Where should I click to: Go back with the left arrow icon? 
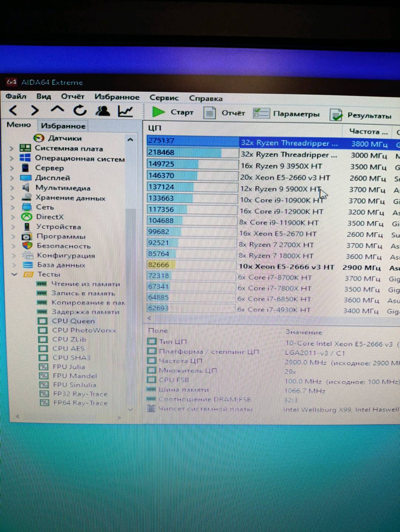pyautogui.click(x=13, y=110)
